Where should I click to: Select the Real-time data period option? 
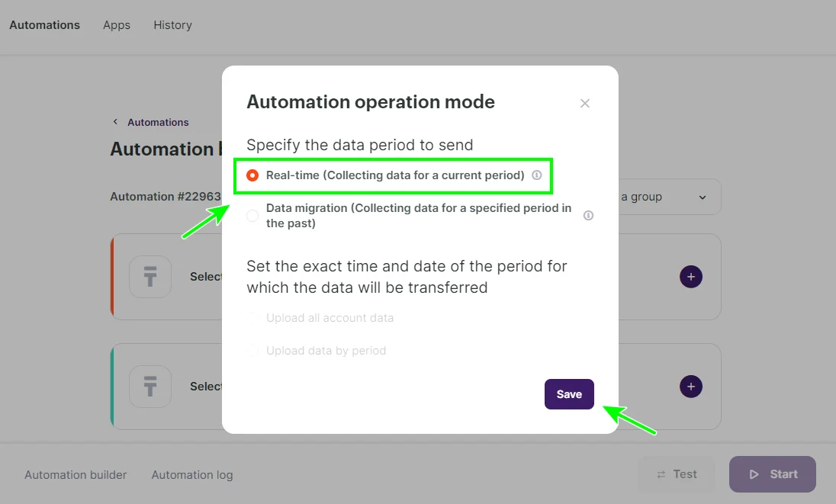(x=252, y=175)
